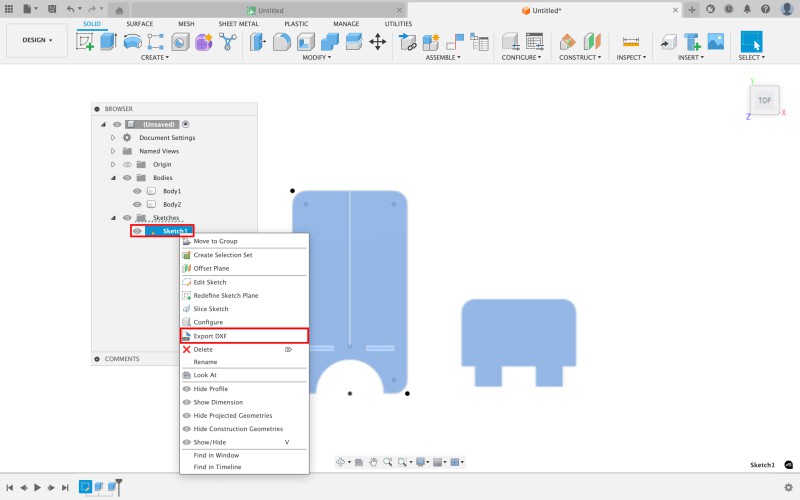This screenshot has height=500, width=800.
Task: Choose Delete from context menu
Action: coord(244,349)
